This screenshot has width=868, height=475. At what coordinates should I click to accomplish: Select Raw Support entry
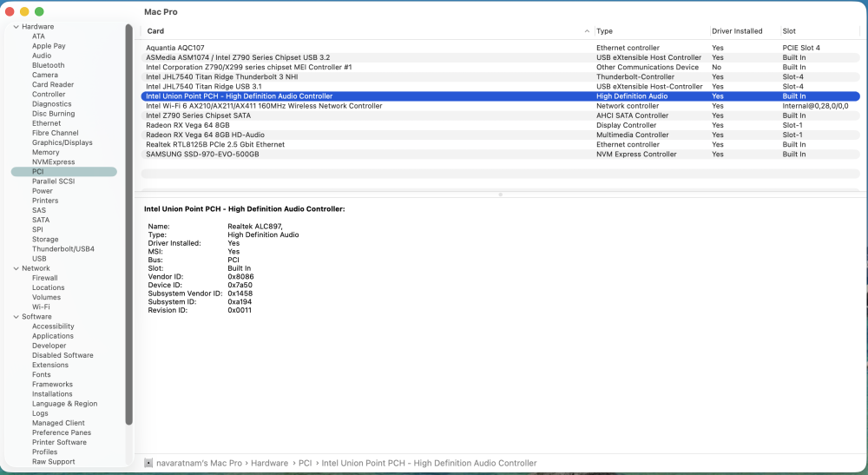tap(53, 462)
